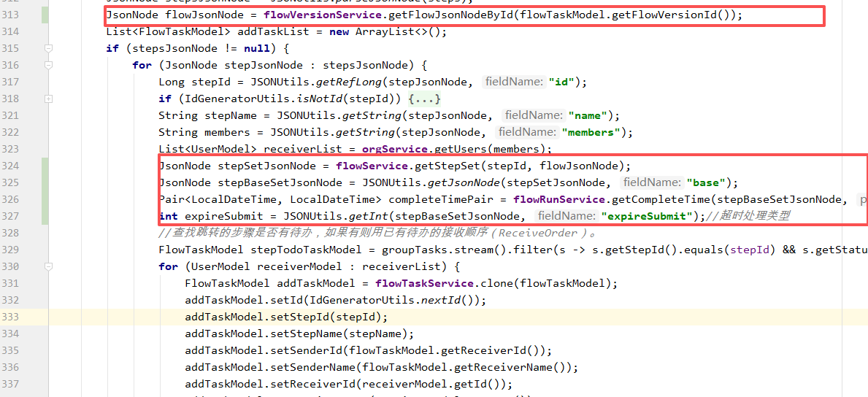Click the collapsed {...} placeholder after isNotId

(x=425, y=99)
